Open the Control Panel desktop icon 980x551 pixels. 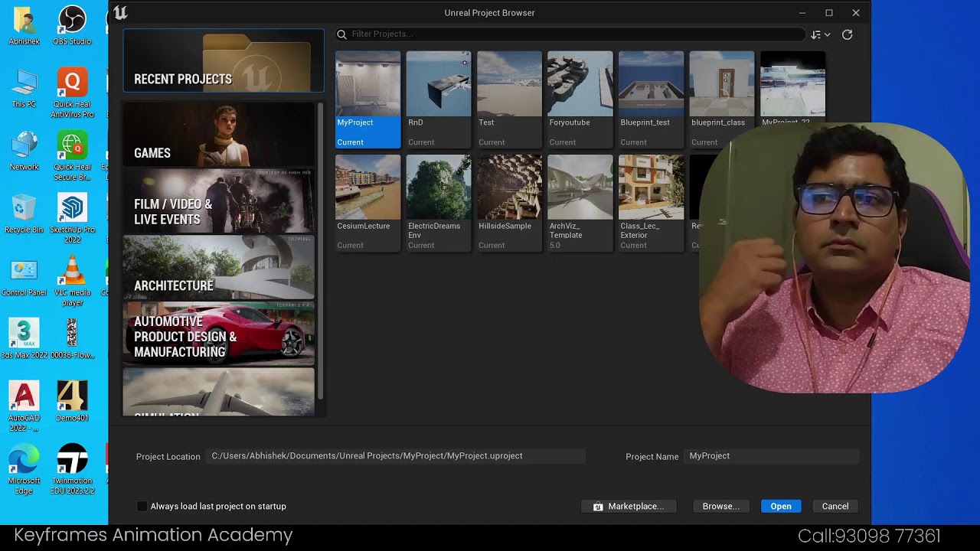click(24, 276)
